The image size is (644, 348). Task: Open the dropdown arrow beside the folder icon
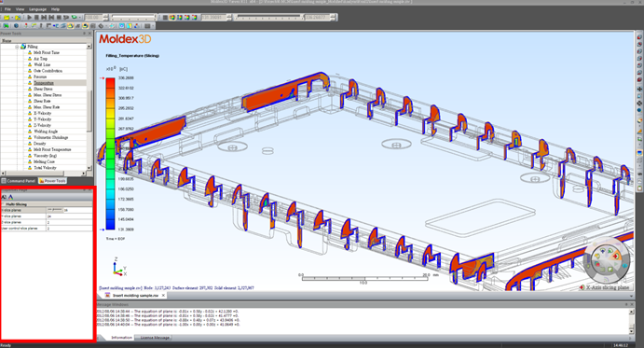click(x=11, y=18)
